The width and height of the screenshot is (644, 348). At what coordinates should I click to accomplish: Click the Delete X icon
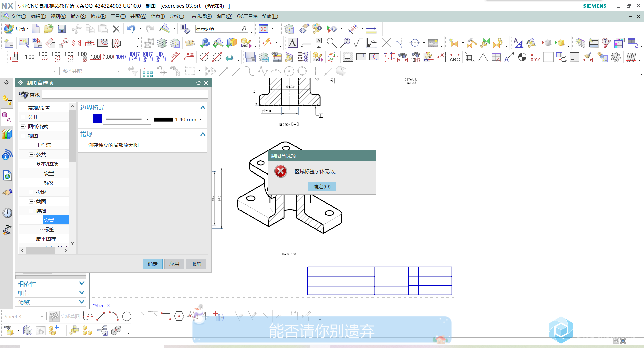pos(116,29)
